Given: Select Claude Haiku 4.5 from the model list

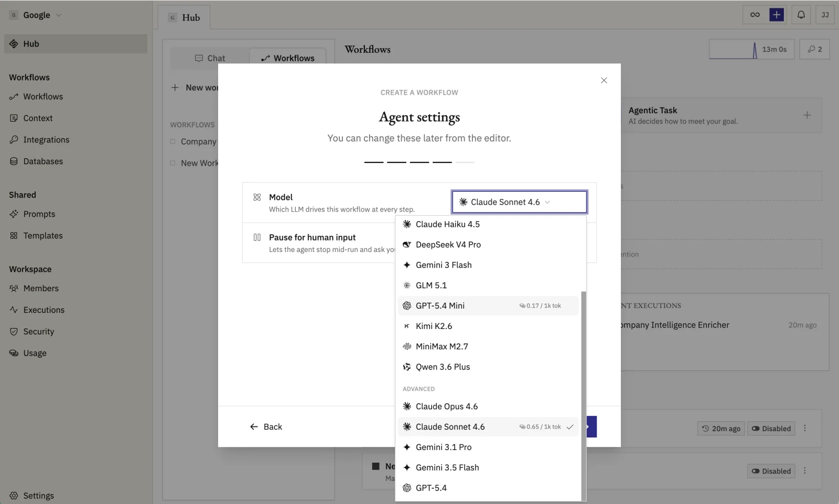Looking at the screenshot, I should (488, 224).
